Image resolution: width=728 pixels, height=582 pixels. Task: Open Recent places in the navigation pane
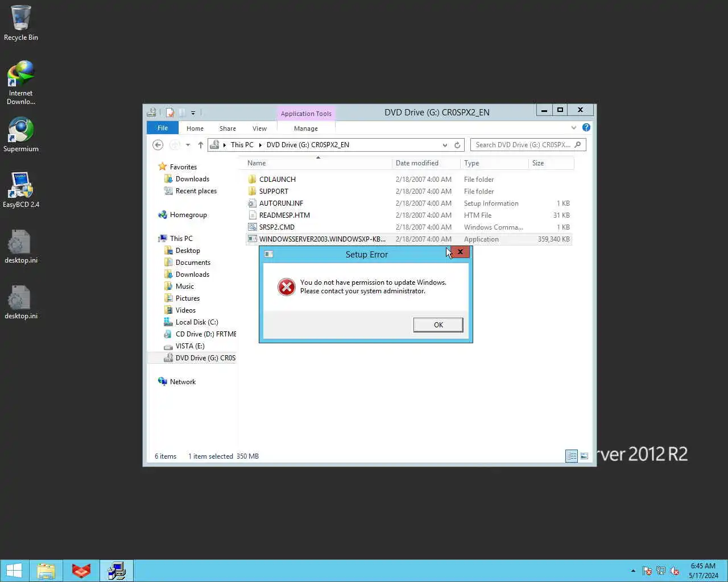[196, 191]
